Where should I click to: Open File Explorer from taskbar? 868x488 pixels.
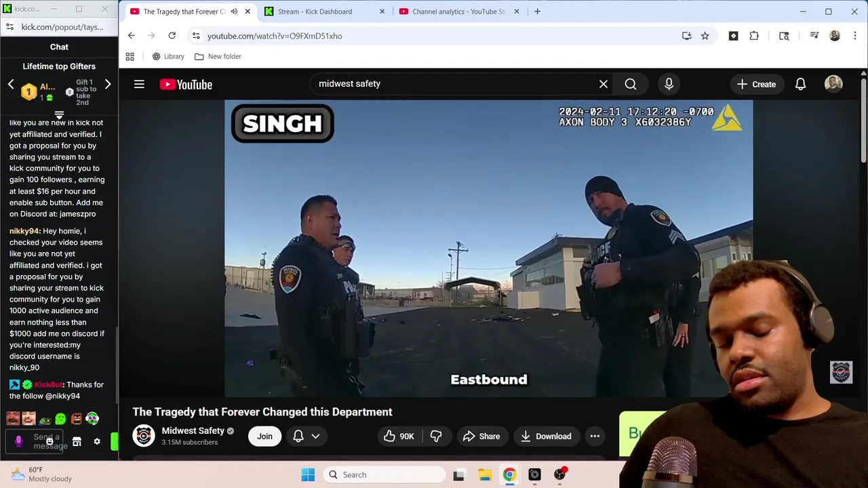484,474
